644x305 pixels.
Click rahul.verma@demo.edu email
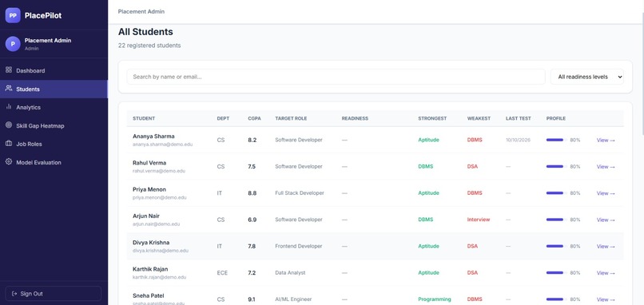click(x=159, y=171)
